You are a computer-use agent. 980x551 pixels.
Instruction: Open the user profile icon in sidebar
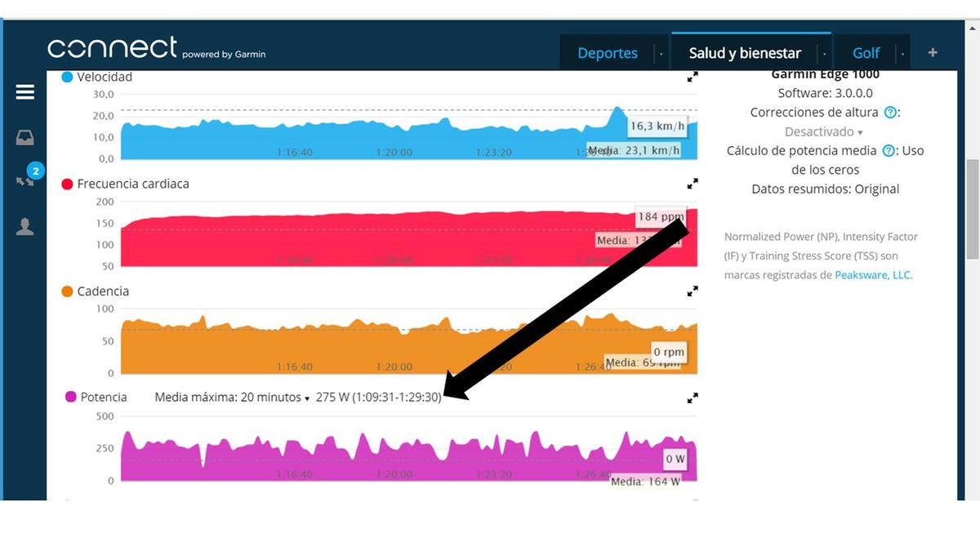pos(25,227)
